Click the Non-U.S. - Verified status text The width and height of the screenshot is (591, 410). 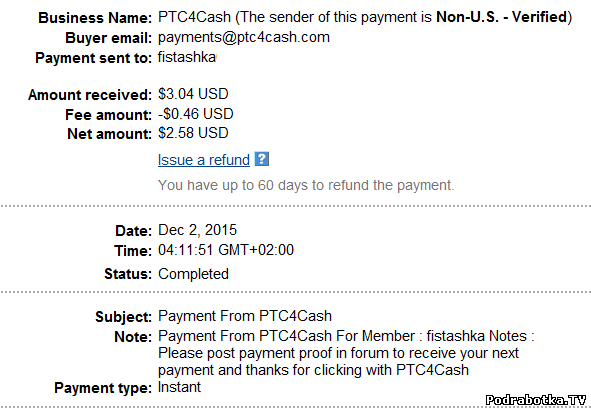pos(501,17)
